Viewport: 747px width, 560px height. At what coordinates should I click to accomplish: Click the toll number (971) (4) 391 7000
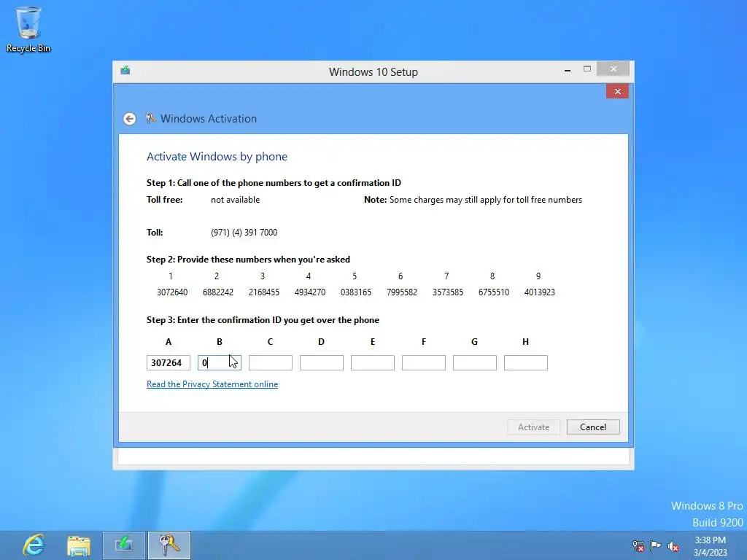244,233
